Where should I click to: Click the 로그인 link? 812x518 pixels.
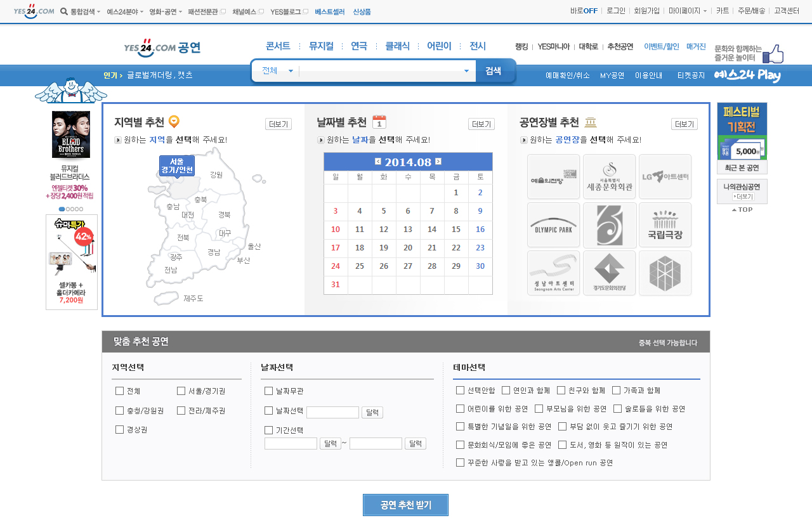[615, 11]
